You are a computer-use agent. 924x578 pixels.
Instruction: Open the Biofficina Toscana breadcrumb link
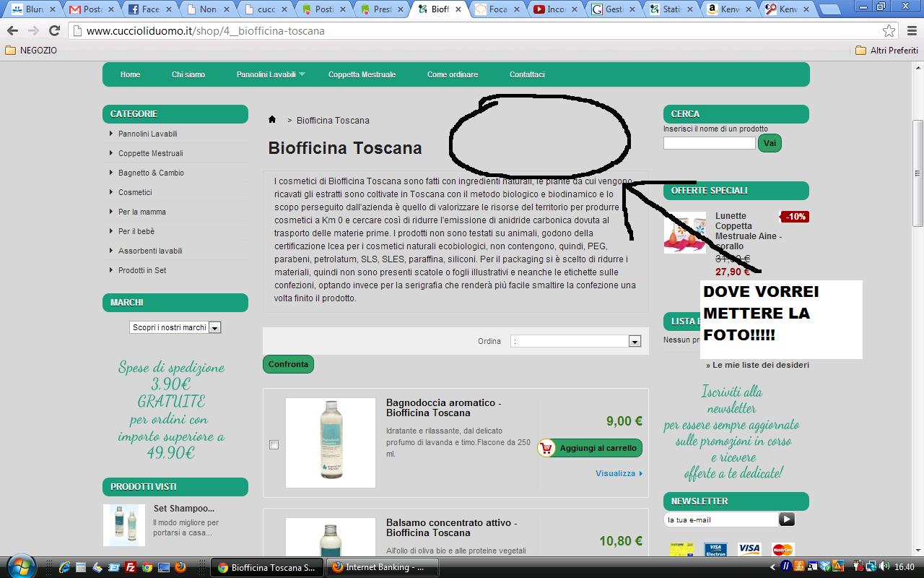pos(333,120)
